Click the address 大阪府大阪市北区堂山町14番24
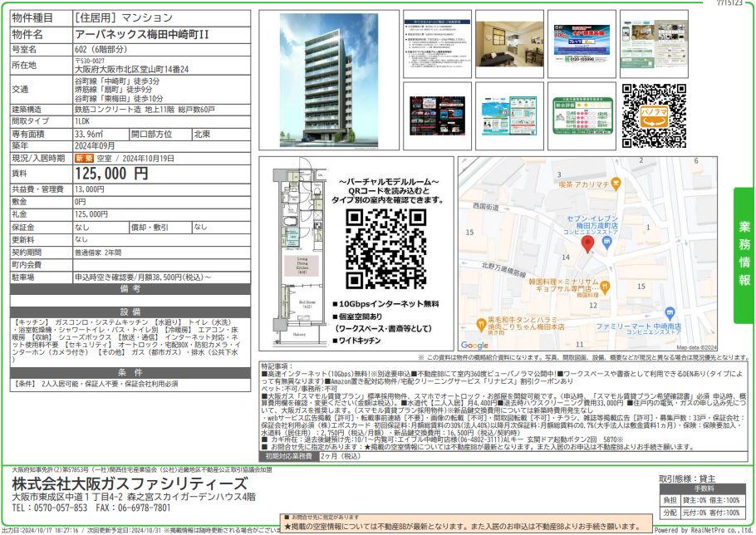Image resolution: width=756 pixels, height=535 pixels. click(x=131, y=70)
